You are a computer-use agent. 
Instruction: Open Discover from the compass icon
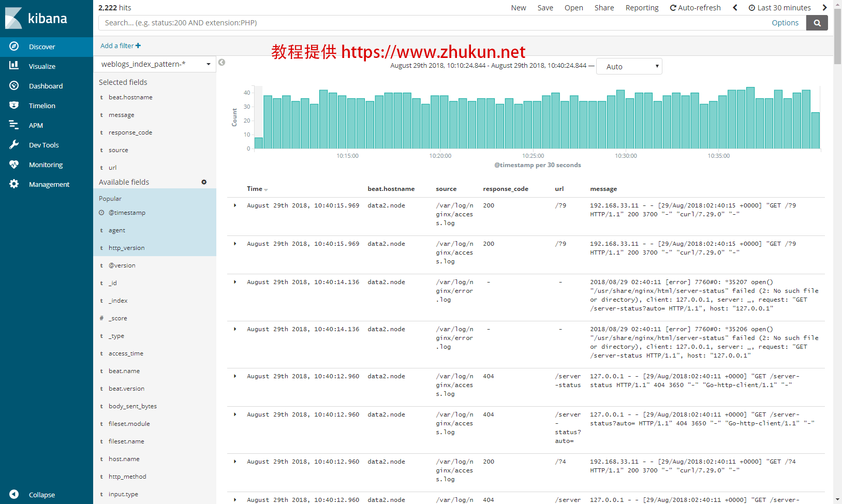[x=14, y=47]
